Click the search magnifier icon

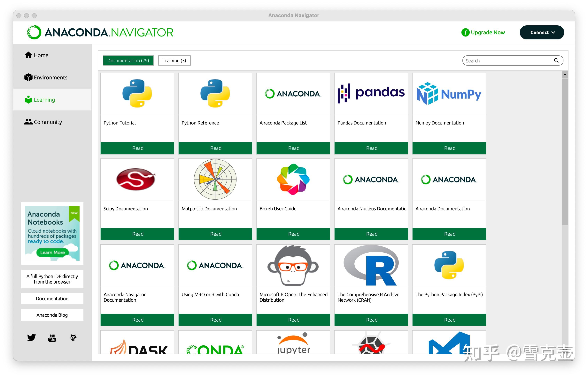(556, 60)
